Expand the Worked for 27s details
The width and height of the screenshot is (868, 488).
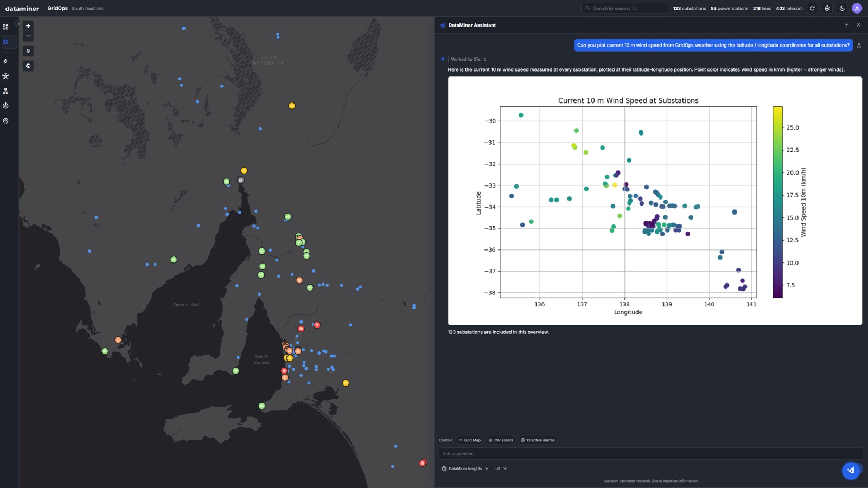[469, 59]
